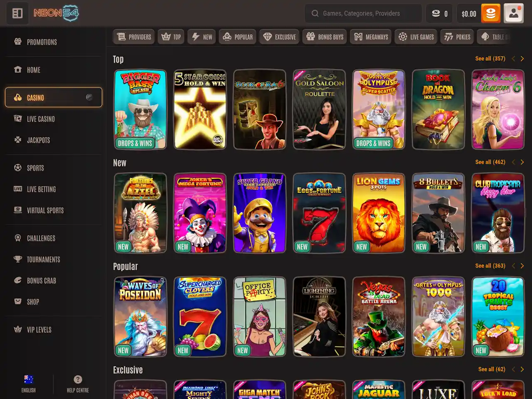The width and height of the screenshot is (532, 399).
Task: Collapse the sidebar menu icon
Action: tap(17, 13)
